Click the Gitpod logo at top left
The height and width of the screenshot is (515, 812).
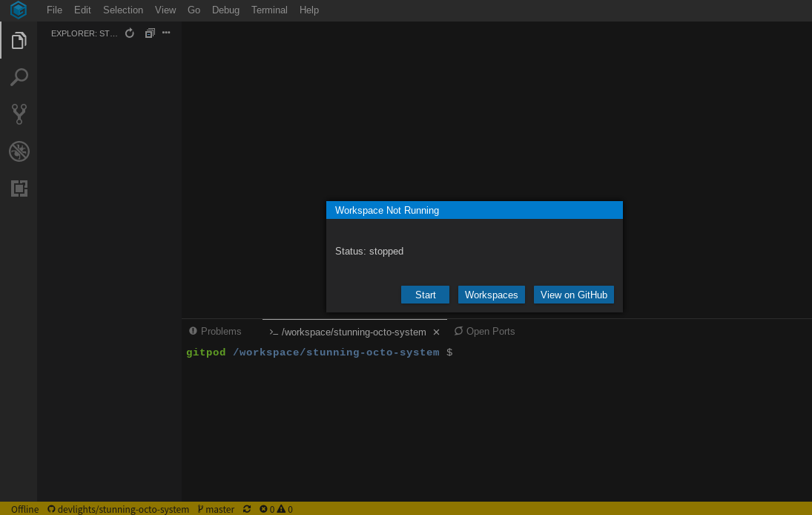pos(18,10)
